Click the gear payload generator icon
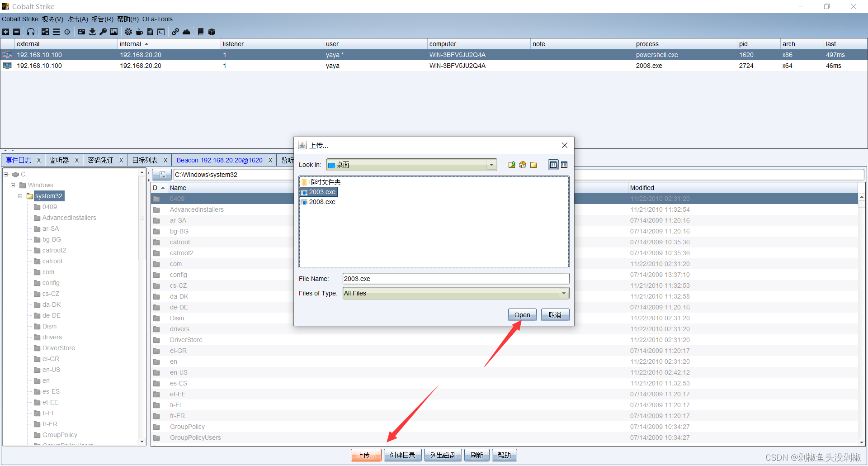 128,32
